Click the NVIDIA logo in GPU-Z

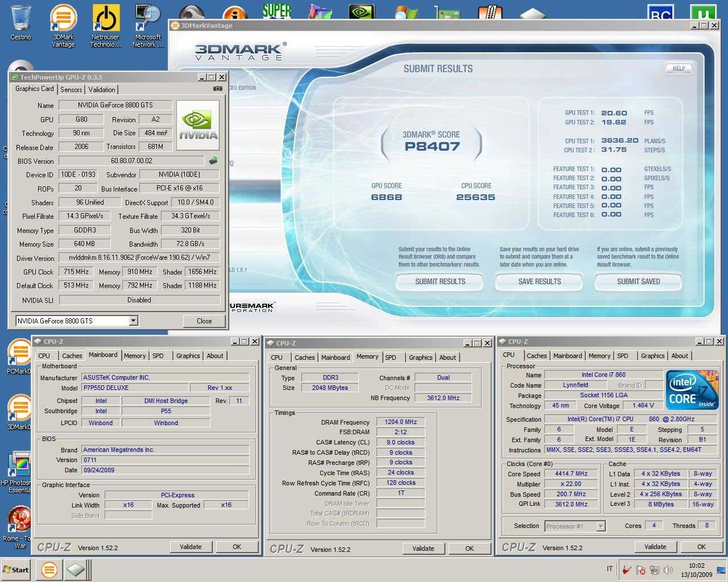point(198,125)
